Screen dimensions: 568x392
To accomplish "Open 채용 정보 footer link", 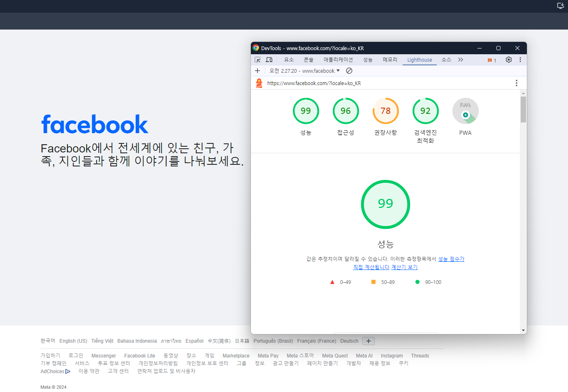I will (x=380, y=364).
